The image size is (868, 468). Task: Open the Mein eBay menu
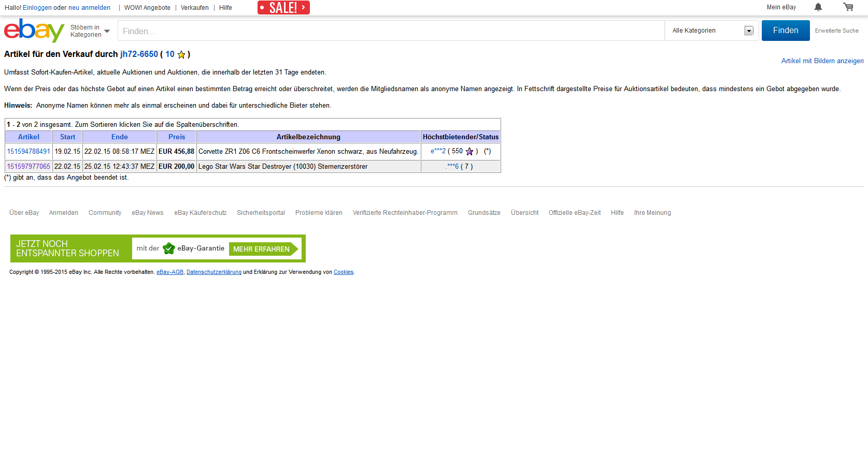[x=781, y=7]
